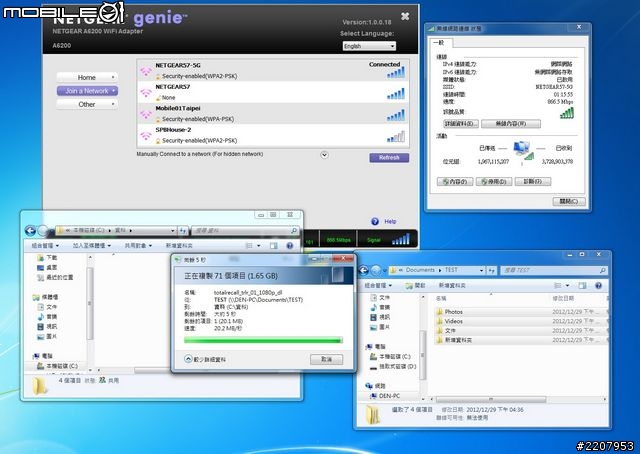The height and width of the screenshot is (454, 640).
Task: Open the Share with dropdown in the left Explorer
Action: [138, 245]
